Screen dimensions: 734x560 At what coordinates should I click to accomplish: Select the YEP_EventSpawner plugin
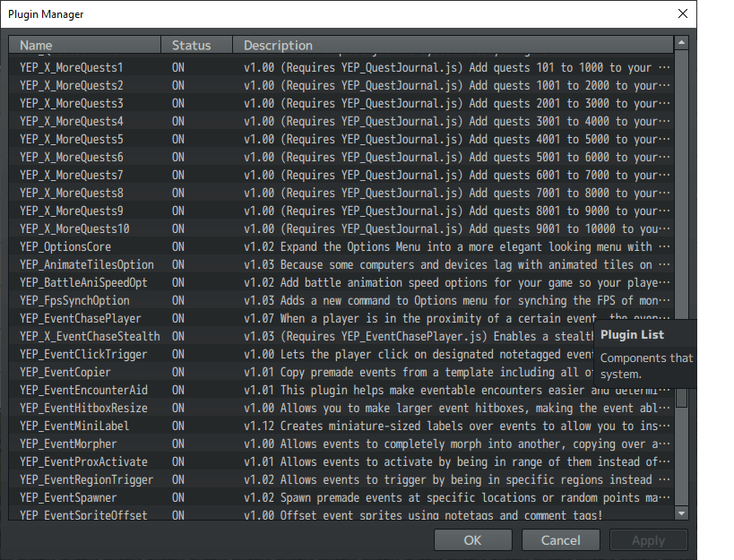click(x=341, y=498)
